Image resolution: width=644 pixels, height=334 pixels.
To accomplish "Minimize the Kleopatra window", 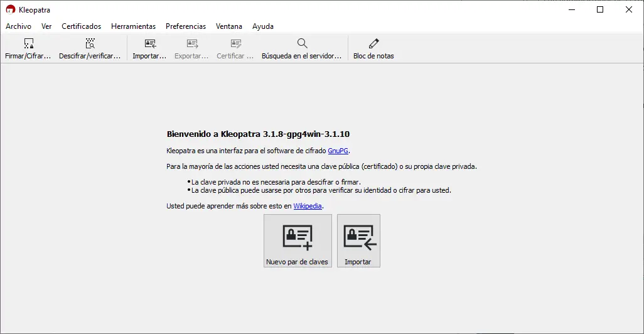I will click(572, 9).
